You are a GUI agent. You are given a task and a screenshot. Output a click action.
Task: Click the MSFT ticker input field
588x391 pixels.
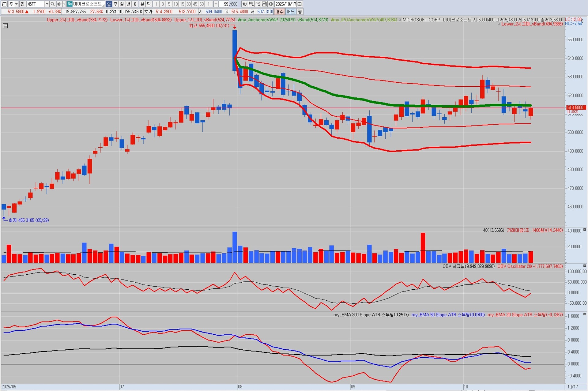[35, 4]
